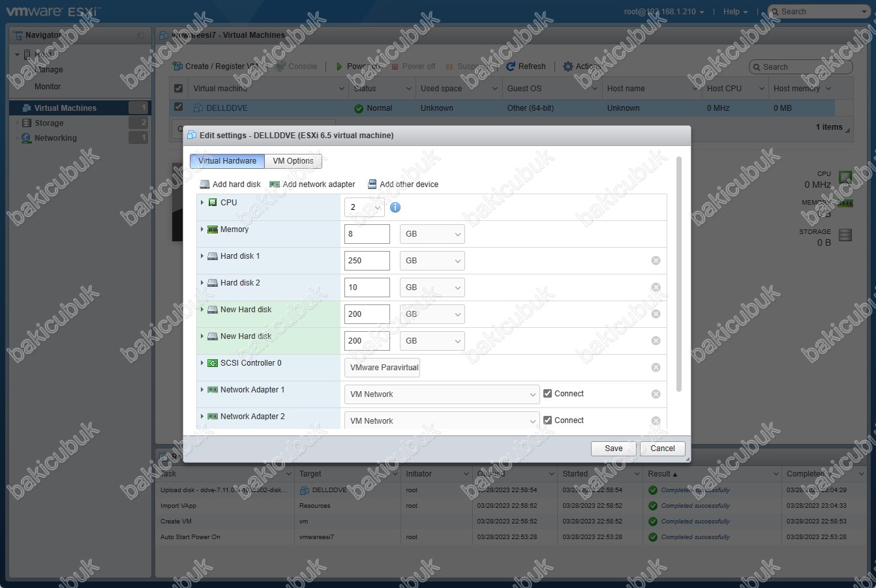Click the top-bar Search field
This screenshot has height=588, width=876.
coord(819,12)
